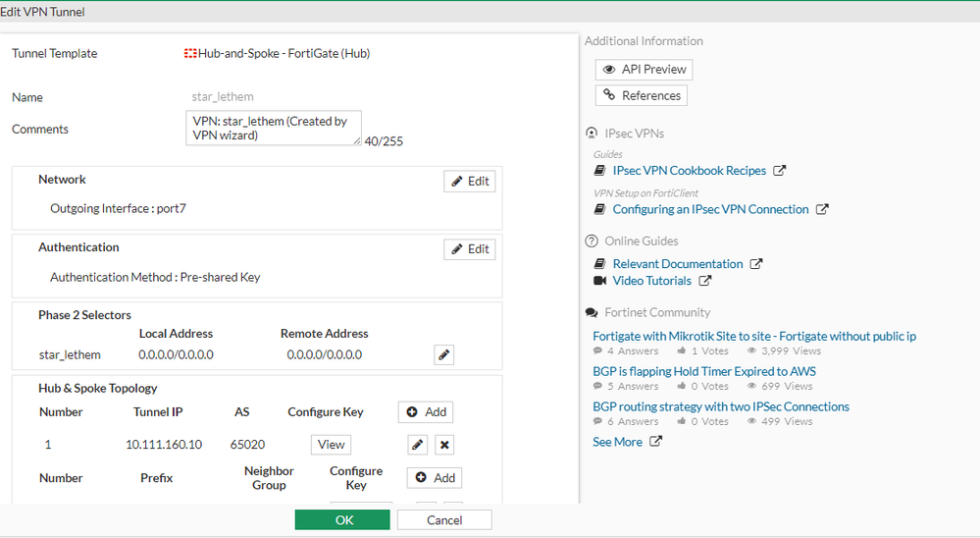Open the API Preview button
The height and width of the screenshot is (538, 980).
click(x=644, y=70)
